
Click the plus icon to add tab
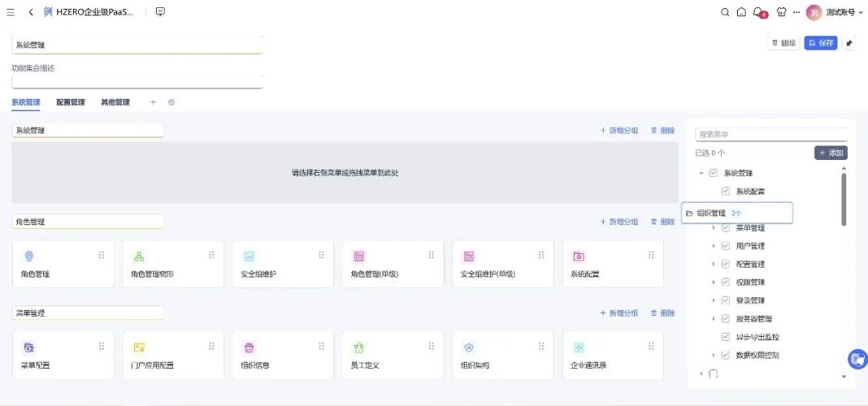(x=154, y=102)
